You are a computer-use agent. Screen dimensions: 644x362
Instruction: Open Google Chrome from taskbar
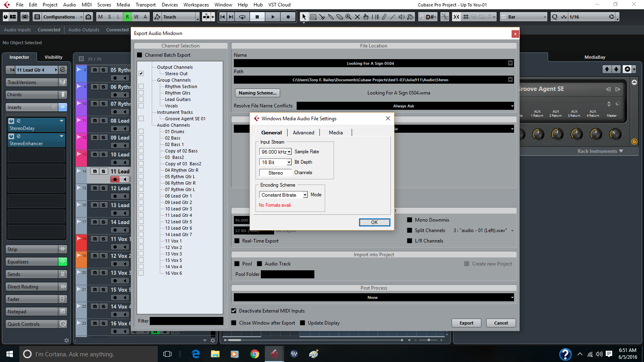coord(255,354)
